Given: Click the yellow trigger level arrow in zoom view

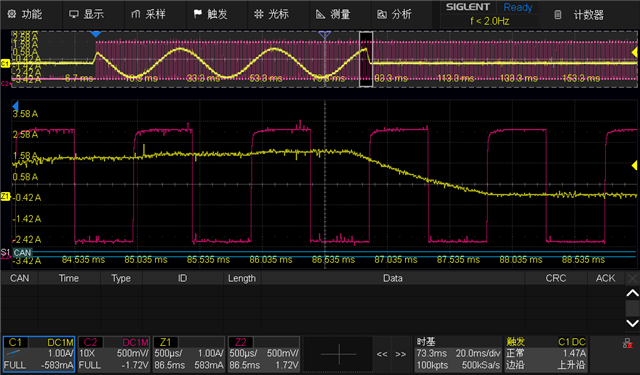Looking at the screenshot, I should [x=634, y=165].
